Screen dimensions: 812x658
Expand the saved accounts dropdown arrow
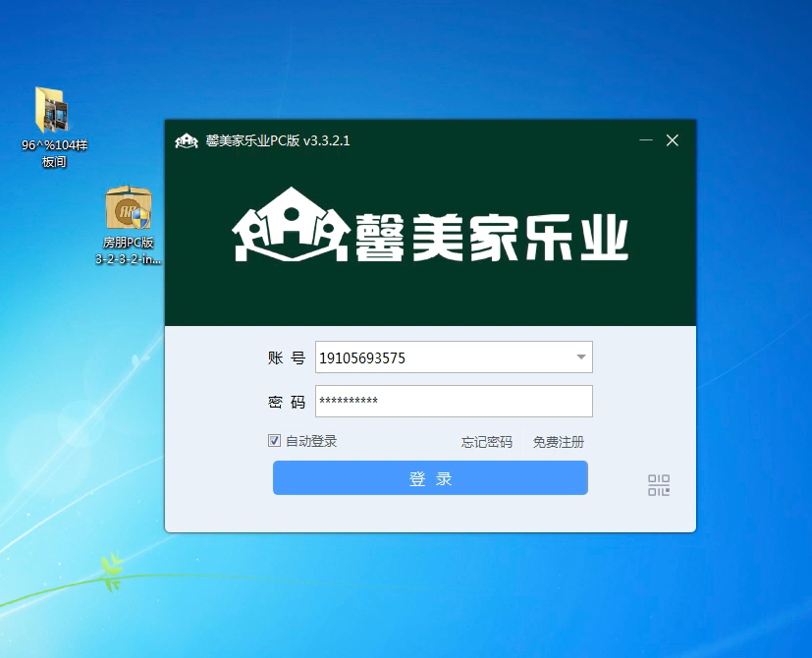(x=580, y=357)
